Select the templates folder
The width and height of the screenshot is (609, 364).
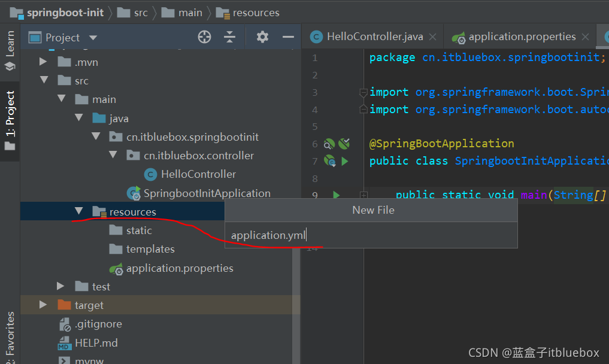(142, 250)
